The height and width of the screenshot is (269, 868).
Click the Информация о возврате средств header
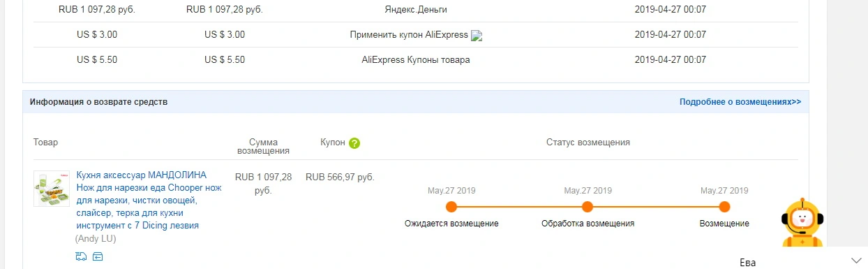98,102
